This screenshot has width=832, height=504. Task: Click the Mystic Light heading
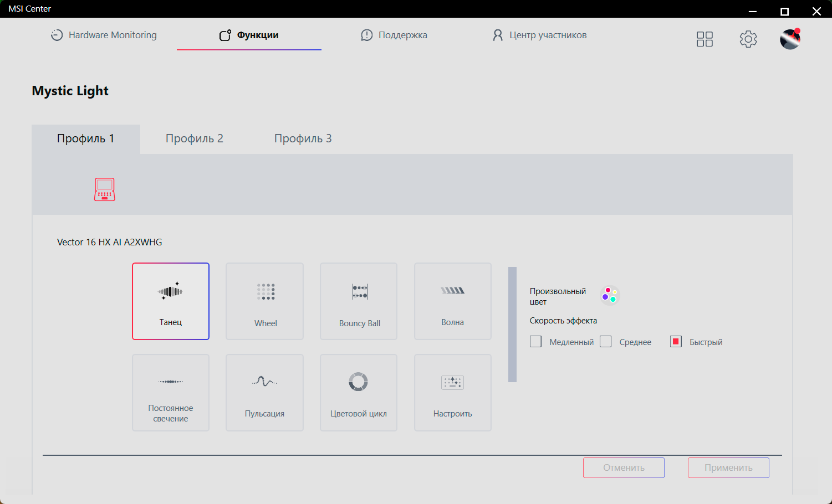[70, 91]
